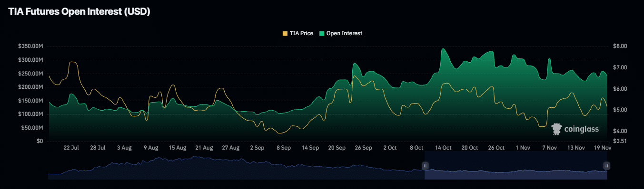Click the 20 Oct date label
The height and width of the screenshot is (189, 644).
pyautogui.click(x=470, y=148)
